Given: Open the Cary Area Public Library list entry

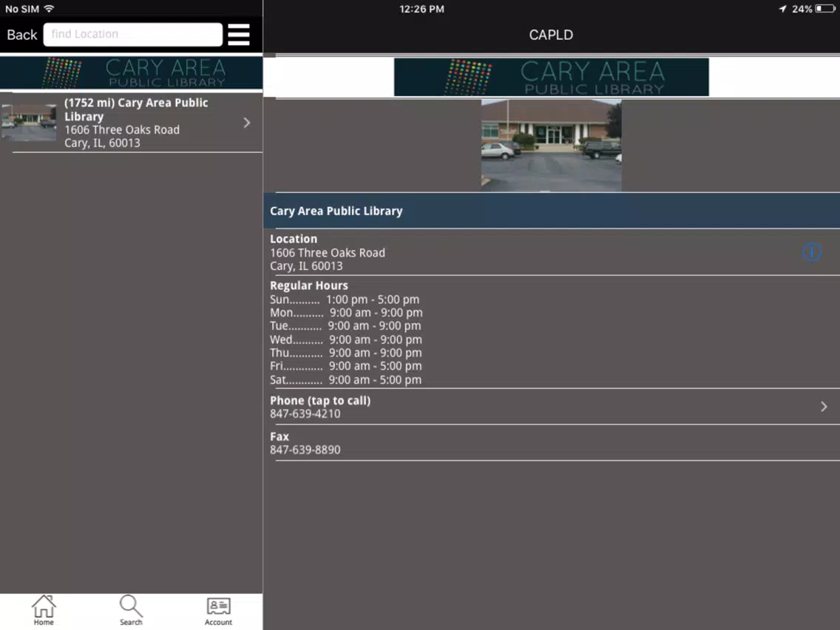Looking at the screenshot, I should point(132,123).
